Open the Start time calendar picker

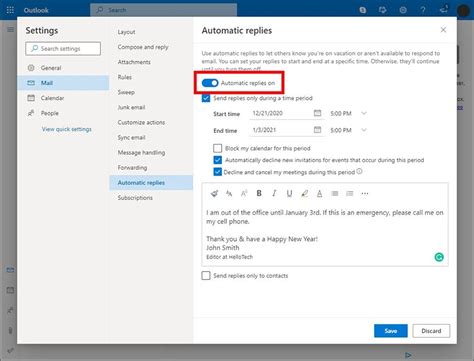point(317,113)
